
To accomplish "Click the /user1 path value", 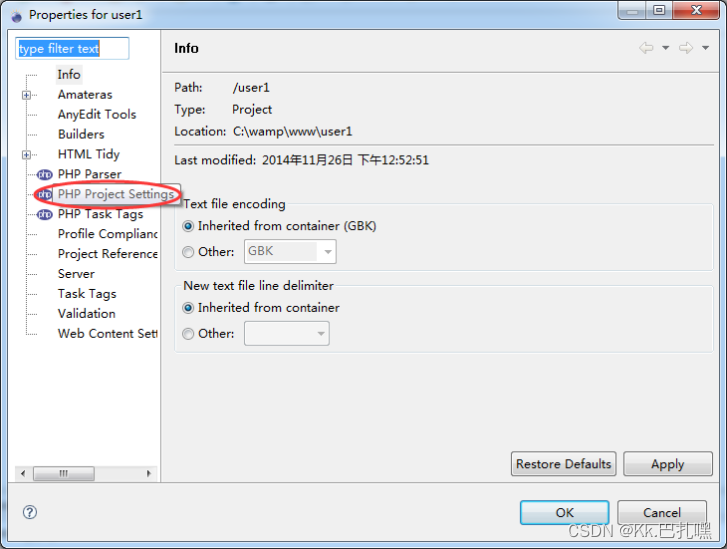I will tap(251, 88).
